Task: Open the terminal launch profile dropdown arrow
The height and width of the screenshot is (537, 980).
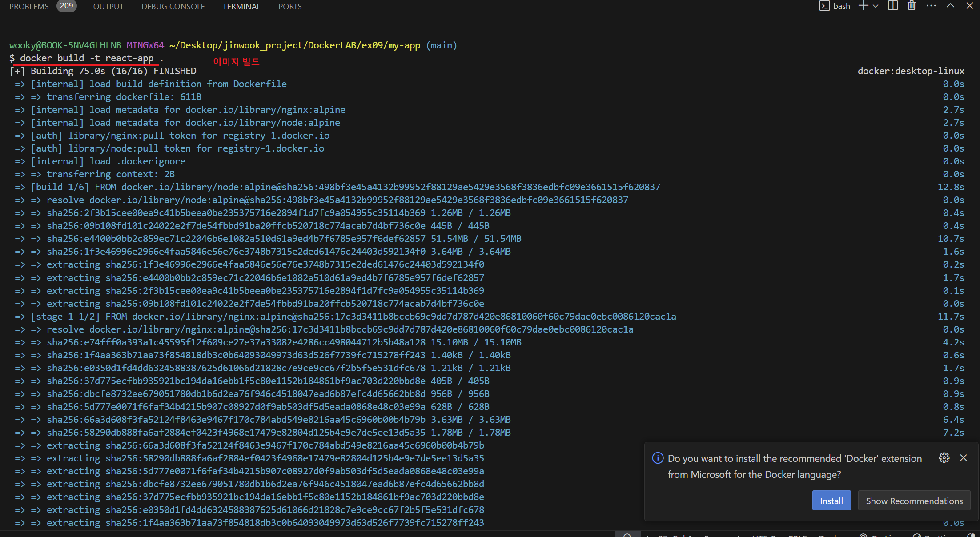Action: [x=876, y=6]
